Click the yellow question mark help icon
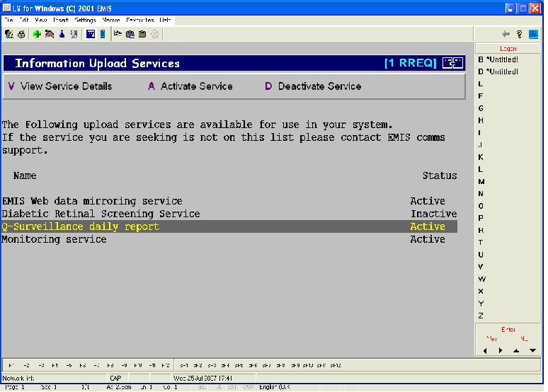The image size is (548, 392). point(519,34)
